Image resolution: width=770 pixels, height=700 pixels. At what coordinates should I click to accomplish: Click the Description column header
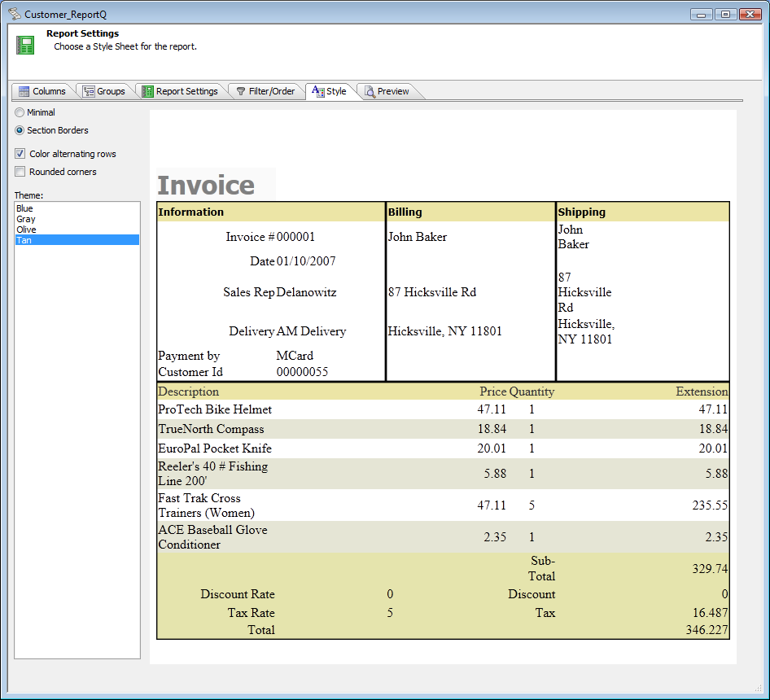point(189,392)
